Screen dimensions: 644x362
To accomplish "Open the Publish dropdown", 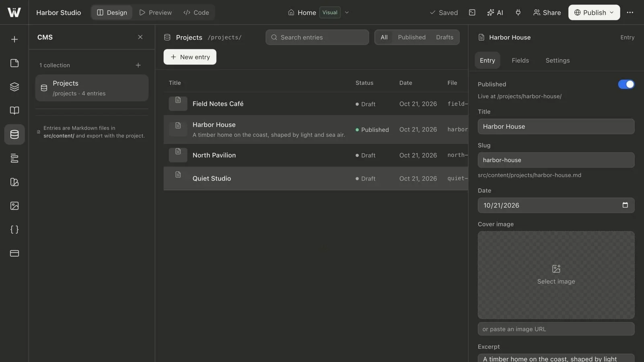I will click(x=594, y=12).
